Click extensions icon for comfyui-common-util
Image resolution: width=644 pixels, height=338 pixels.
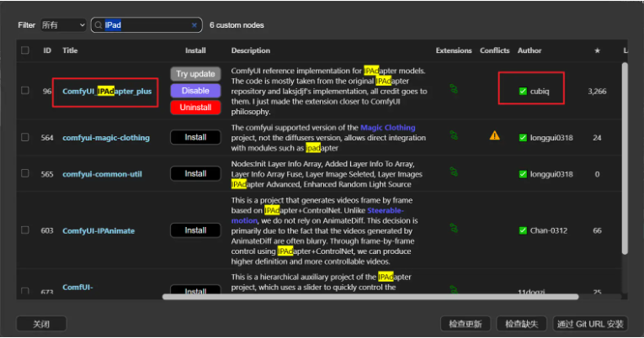pyautogui.click(x=454, y=172)
